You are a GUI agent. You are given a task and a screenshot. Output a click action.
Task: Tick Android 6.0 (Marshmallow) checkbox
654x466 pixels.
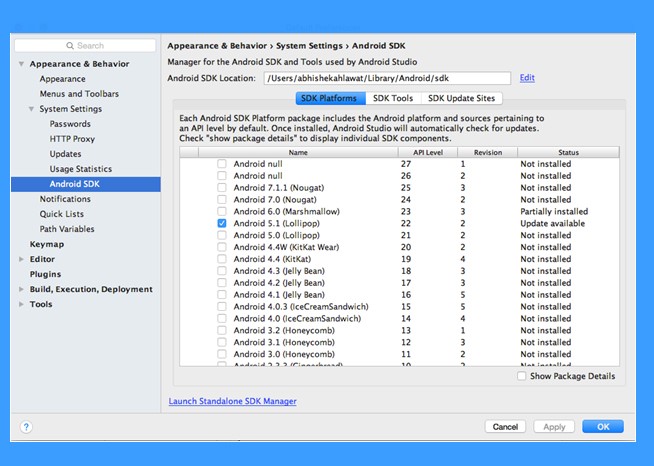(222, 211)
